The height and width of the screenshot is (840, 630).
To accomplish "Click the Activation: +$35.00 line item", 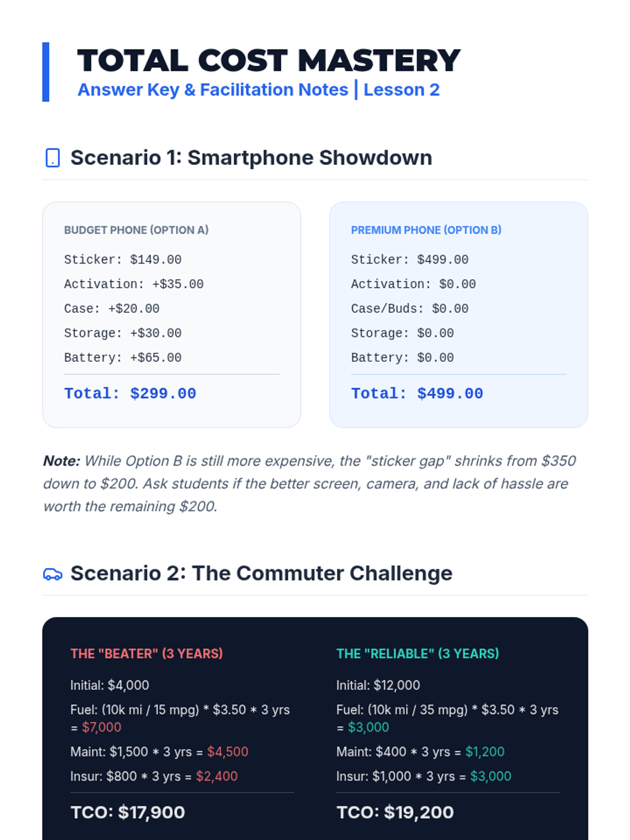I will [x=134, y=284].
